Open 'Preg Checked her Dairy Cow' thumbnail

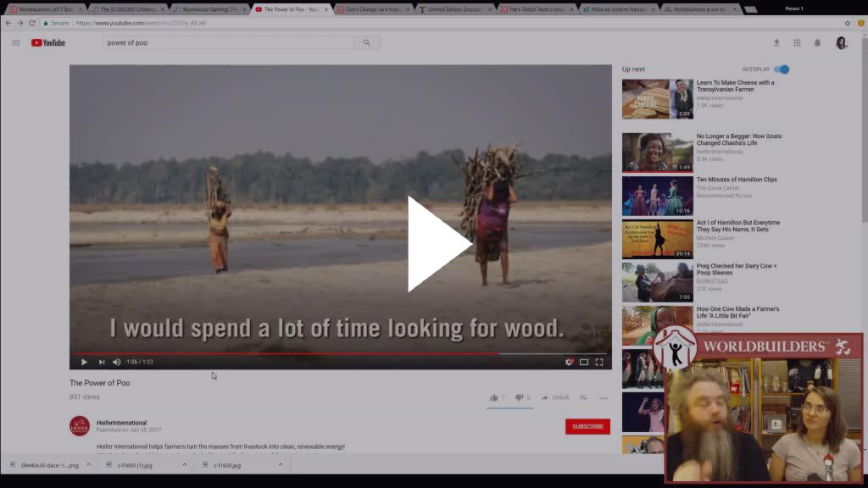click(657, 282)
